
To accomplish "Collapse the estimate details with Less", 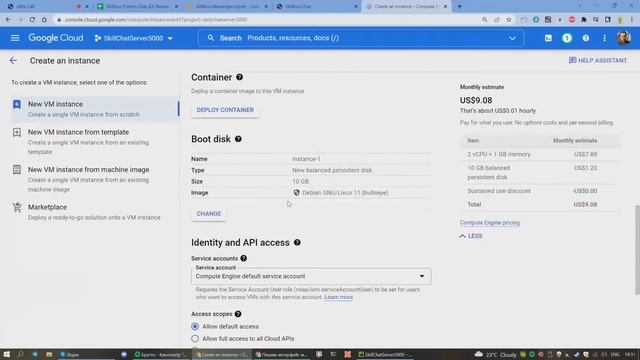I will click(471, 236).
